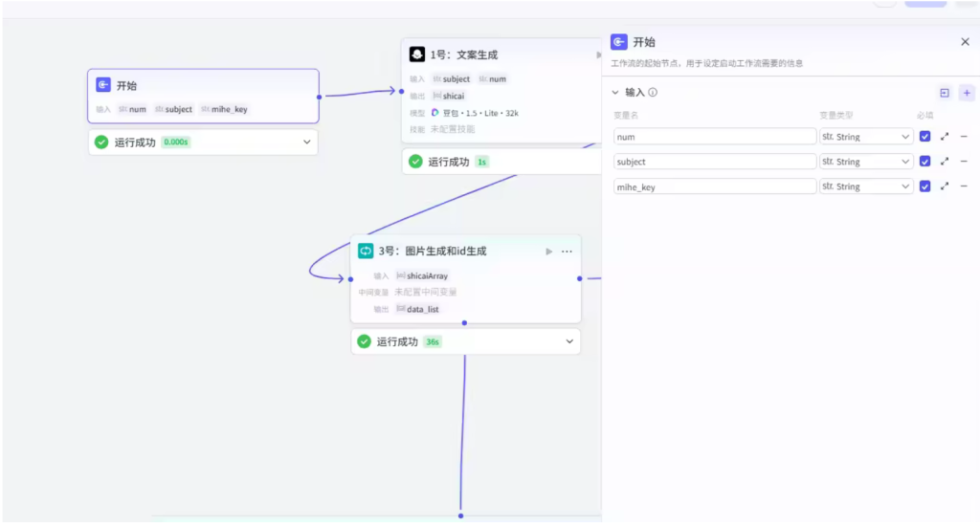Run the 图片生成和id生成 node with play icon
Image resolution: width=980 pixels, height=526 pixels.
tap(548, 252)
